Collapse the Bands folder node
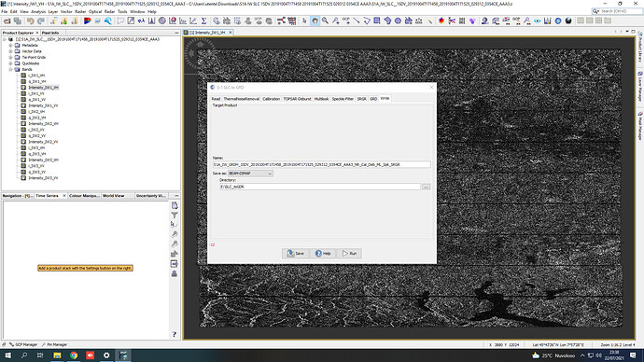 [x=11, y=69]
